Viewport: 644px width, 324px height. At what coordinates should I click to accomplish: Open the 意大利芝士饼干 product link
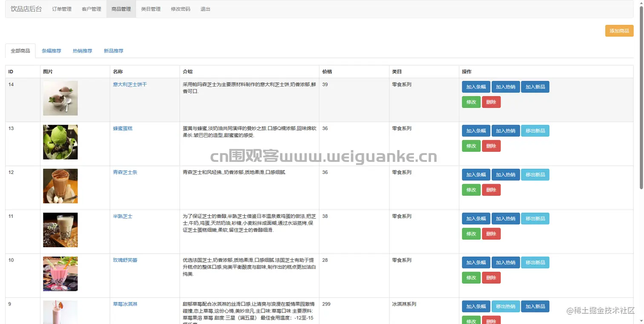tap(130, 84)
